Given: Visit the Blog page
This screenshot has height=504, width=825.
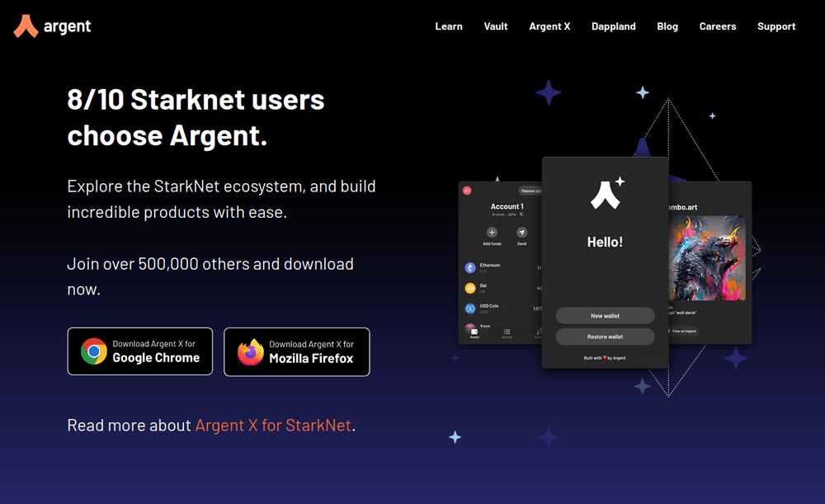Looking at the screenshot, I should (x=667, y=26).
